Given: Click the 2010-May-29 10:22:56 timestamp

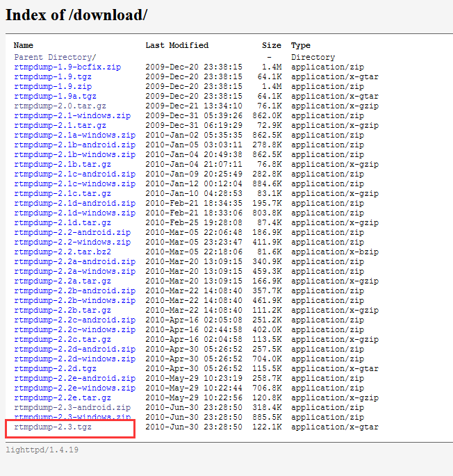Looking at the screenshot, I should point(194,397).
